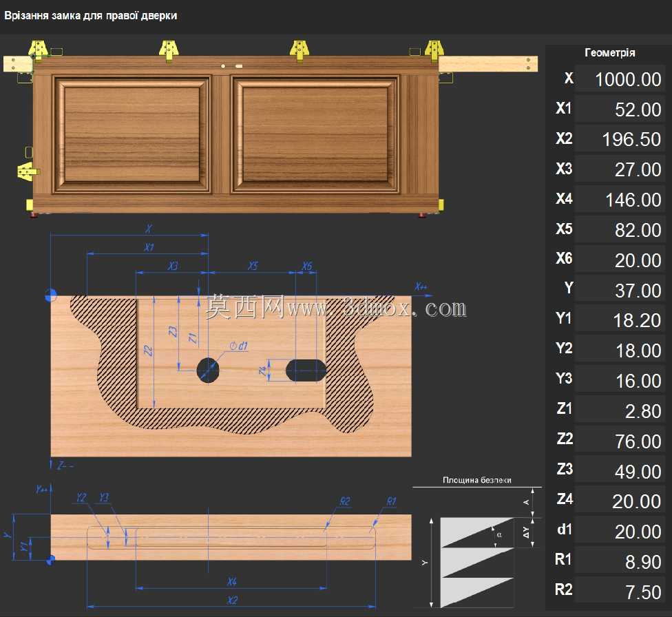Click the Z1 field showing 2.80
The image size is (672, 617).
point(620,411)
